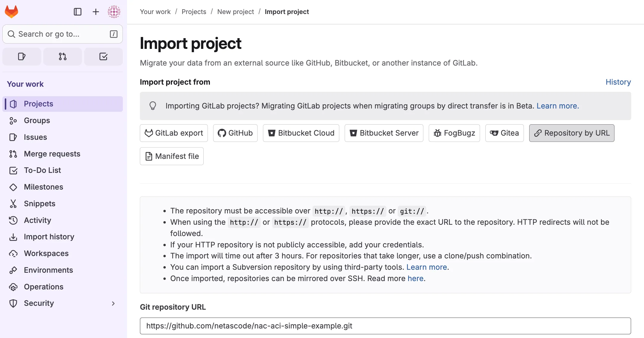Screen dimensions: 644x338
Task: Select Repository by URL import option
Action: coord(572,133)
